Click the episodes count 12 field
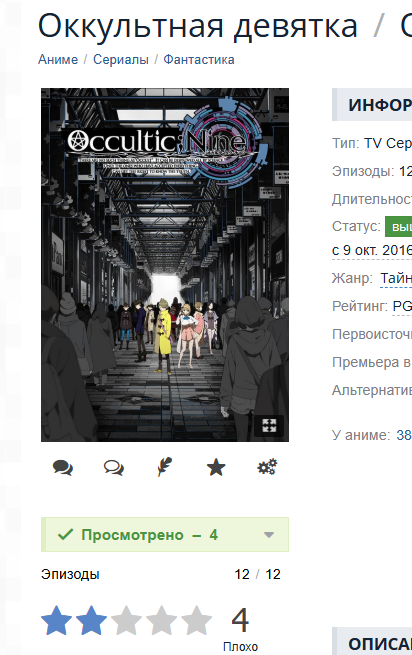Image resolution: width=412 pixels, height=655 pixels. pos(242,574)
